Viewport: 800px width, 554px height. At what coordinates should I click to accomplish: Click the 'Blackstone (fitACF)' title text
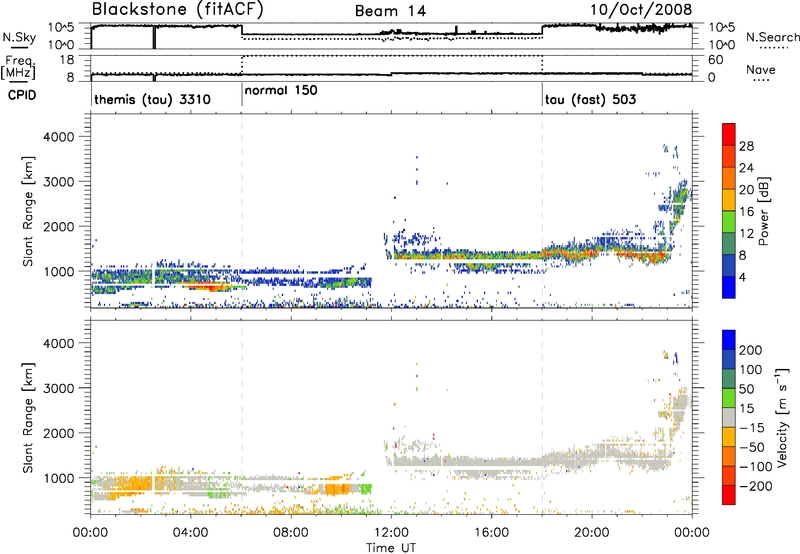(178, 10)
